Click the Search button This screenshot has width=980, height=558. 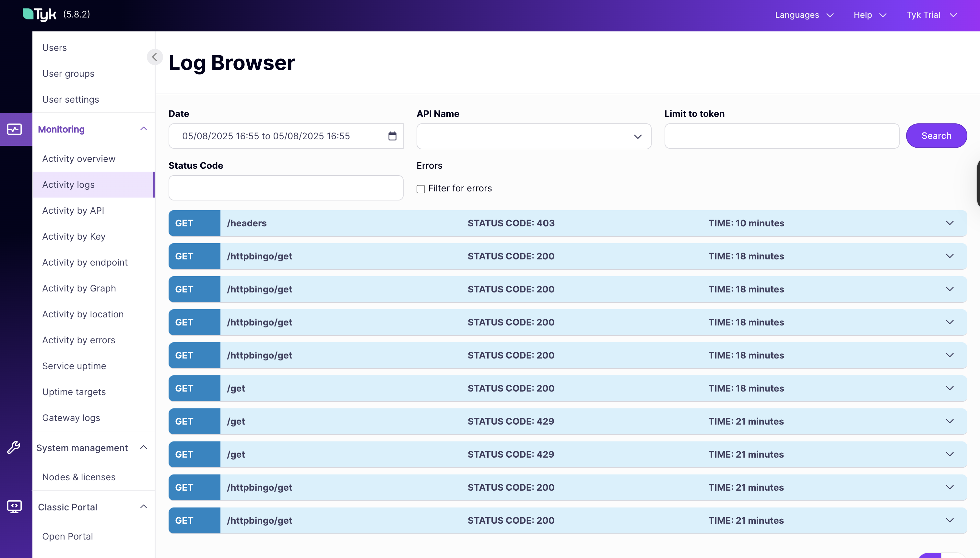936,136
